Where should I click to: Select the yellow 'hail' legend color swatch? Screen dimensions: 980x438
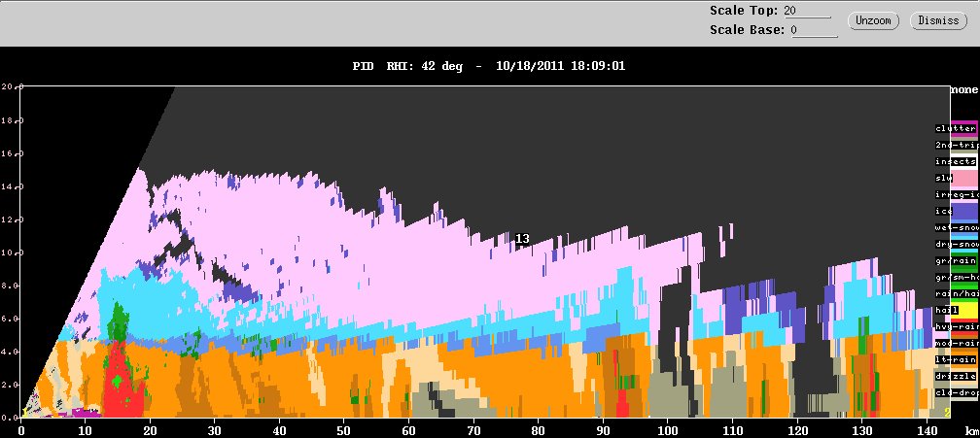click(964, 312)
